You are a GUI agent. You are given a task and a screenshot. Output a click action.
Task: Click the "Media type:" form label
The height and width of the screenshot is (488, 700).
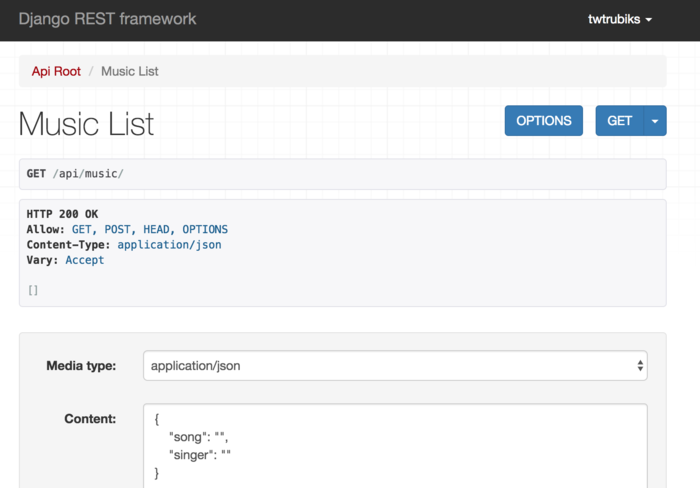[81, 366]
